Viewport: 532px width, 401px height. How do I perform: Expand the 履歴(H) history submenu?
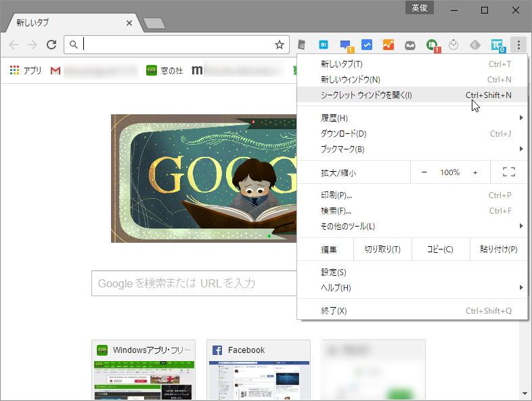tap(412, 118)
